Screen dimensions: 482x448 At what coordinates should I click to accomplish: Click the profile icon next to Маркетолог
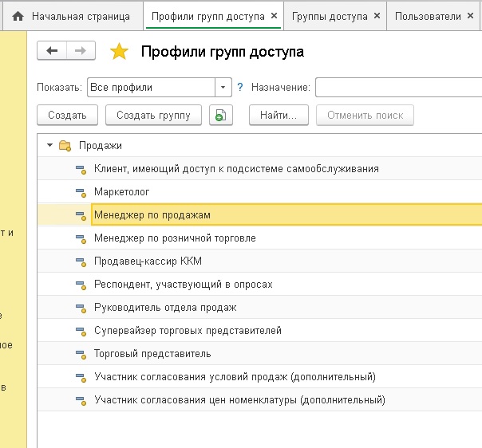[81, 192]
